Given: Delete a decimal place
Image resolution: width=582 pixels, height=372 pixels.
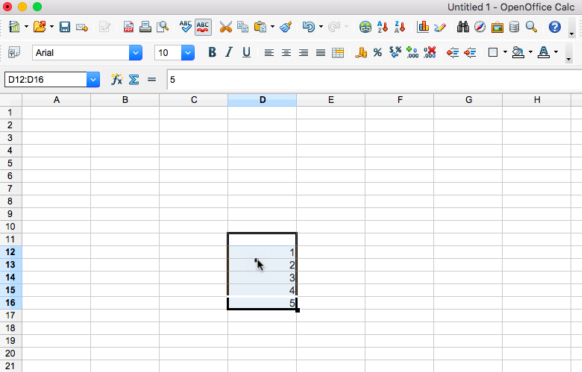Looking at the screenshot, I should [429, 52].
